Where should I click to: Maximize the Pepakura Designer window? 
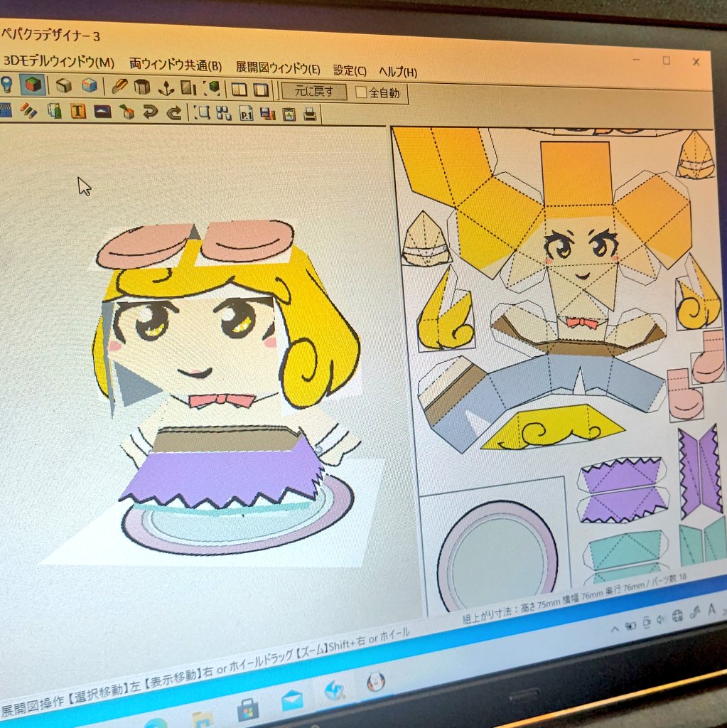(666, 60)
